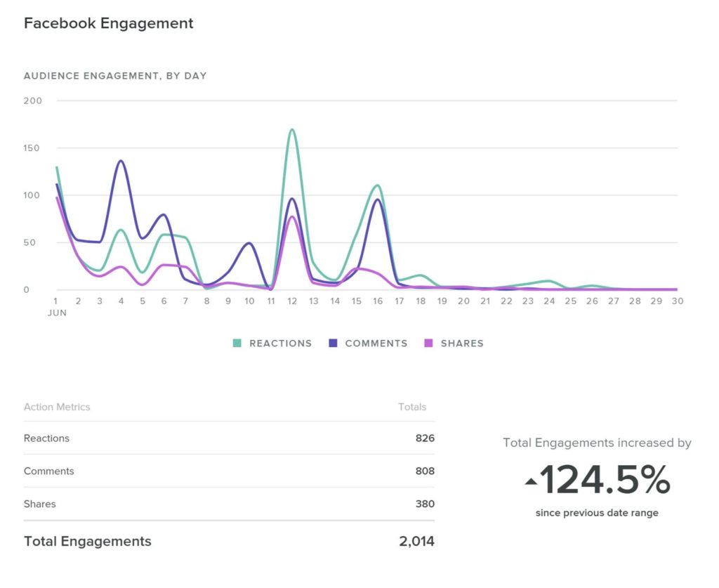This screenshot has height=588, width=719.
Task: Click the Total Engagements label
Action: click(88, 541)
